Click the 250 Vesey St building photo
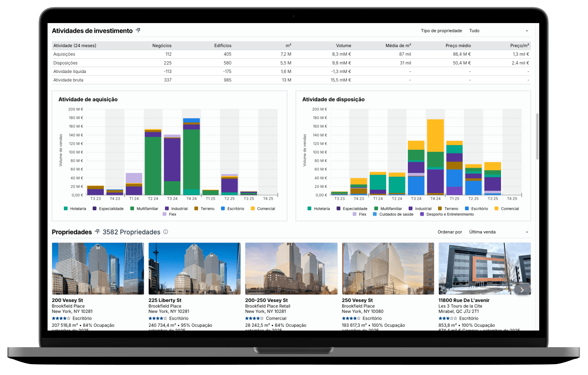Screen dimensions: 588x375 388,268
